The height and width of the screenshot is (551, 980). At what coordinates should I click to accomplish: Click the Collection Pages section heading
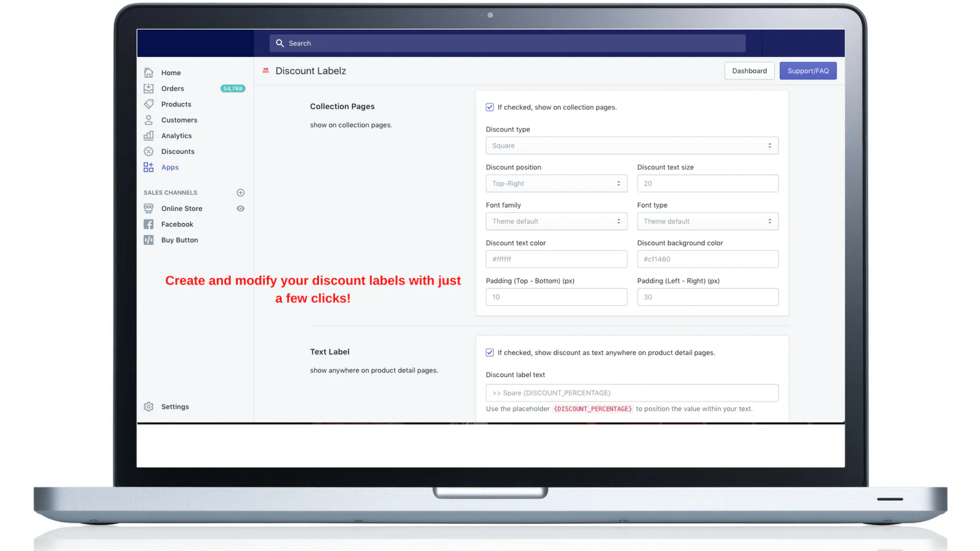tap(342, 107)
